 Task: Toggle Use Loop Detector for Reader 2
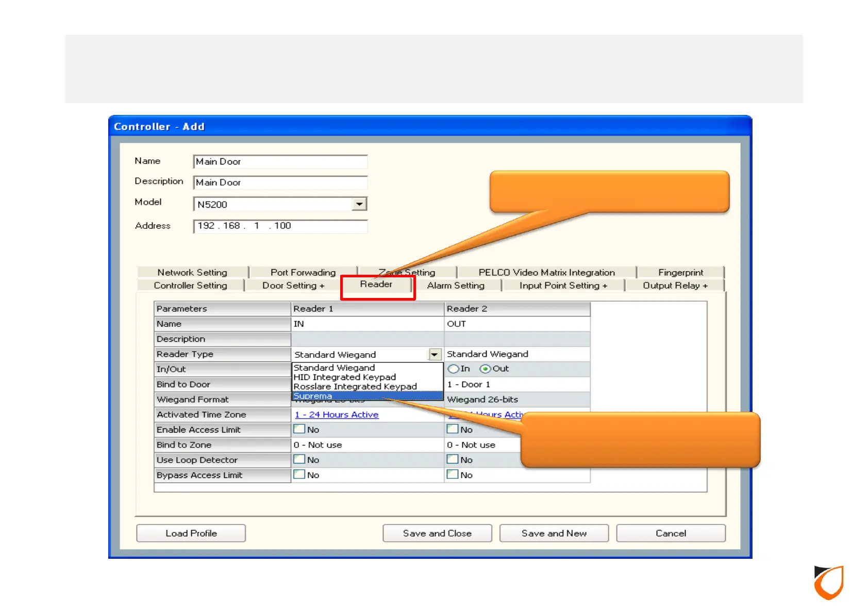(x=453, y=459)
